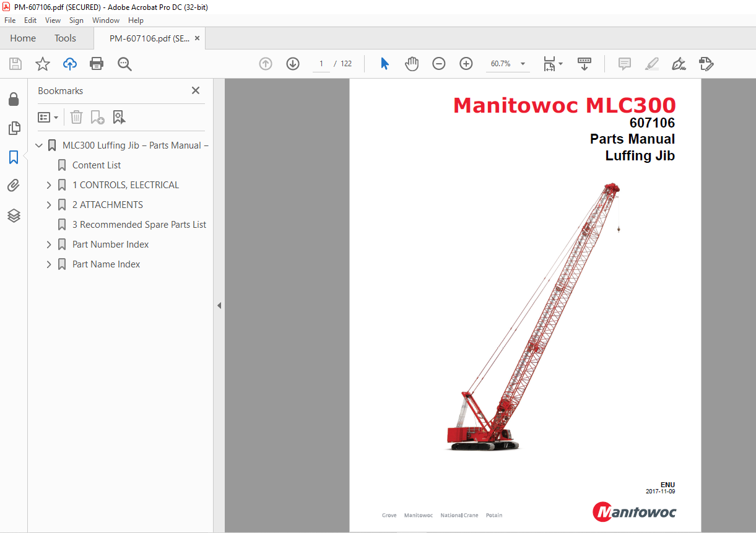The image size is (756, 533).
Task: Click the cloud upload icon
Action: [x=70, y=64]
